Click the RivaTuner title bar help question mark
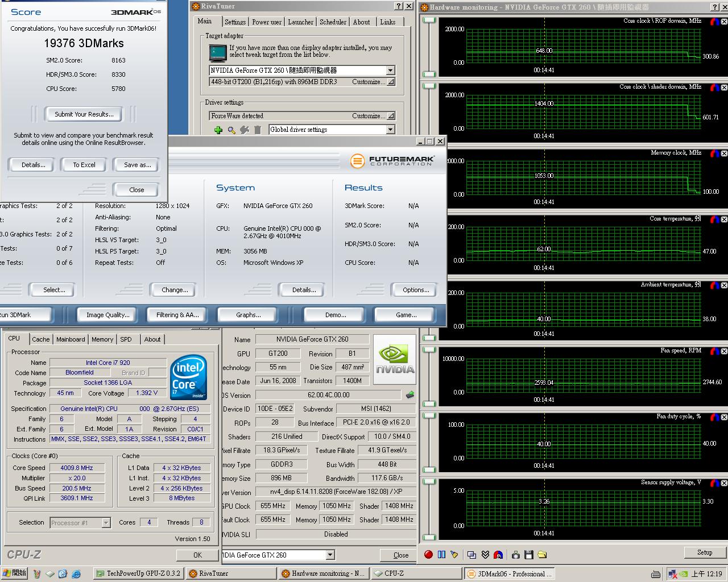728x582 pixels. [x=399, y=6]
